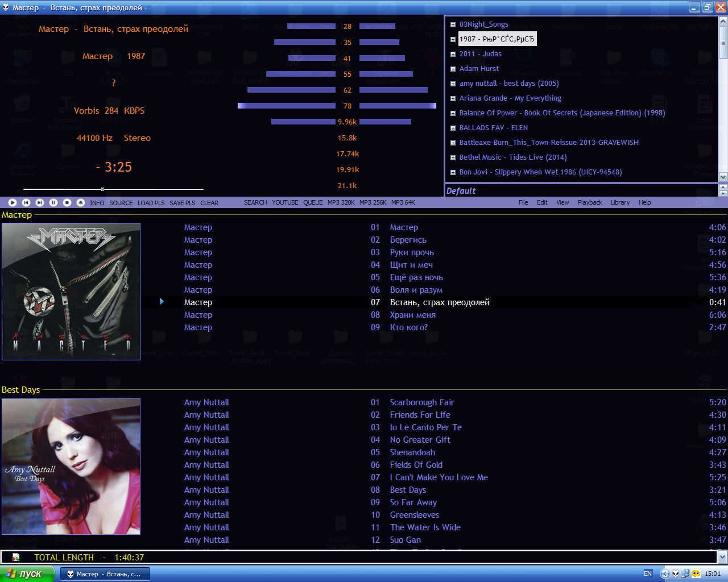This screenshot has height=582, width=728.
Task: Expand the '2011 - Judas' node
Action: coord(453,54)
